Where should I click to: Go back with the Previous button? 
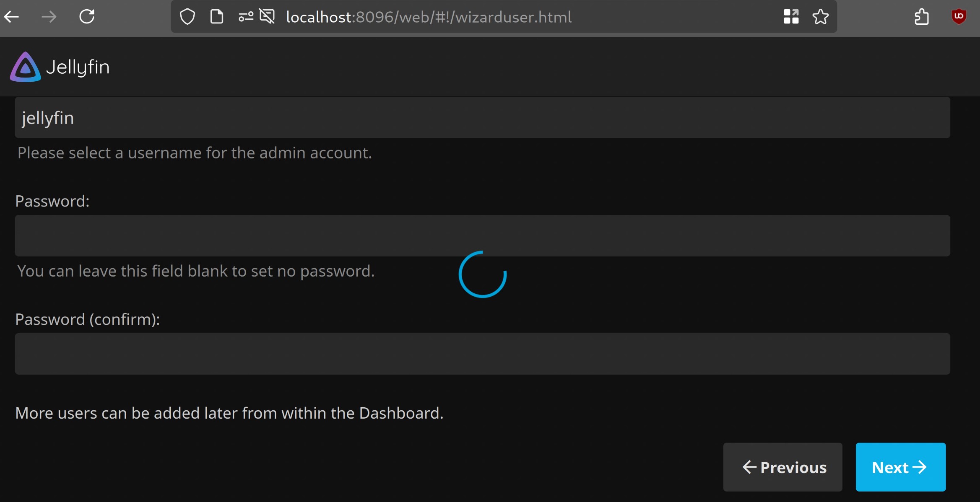tap(782, 467)
